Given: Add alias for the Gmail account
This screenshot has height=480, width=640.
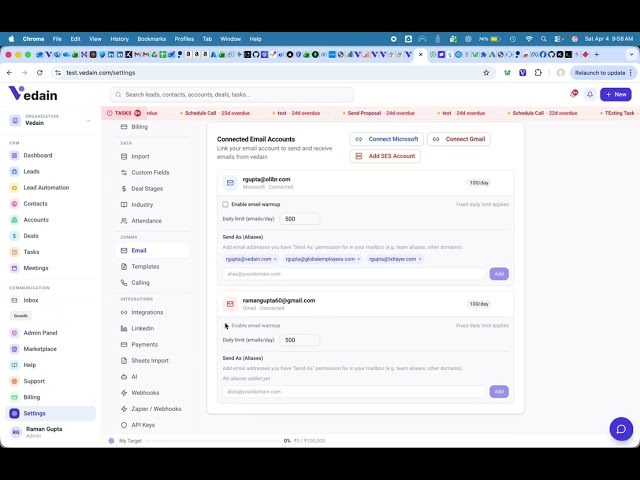Looking at the screenshot, I should tap(499, 392).
